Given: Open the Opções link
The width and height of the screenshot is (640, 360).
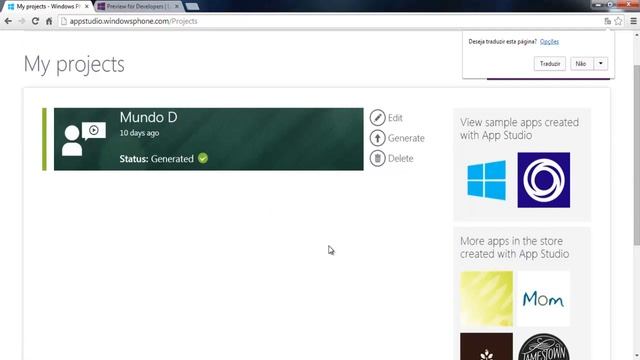Looking at the screenshot, I should (549, 42).
